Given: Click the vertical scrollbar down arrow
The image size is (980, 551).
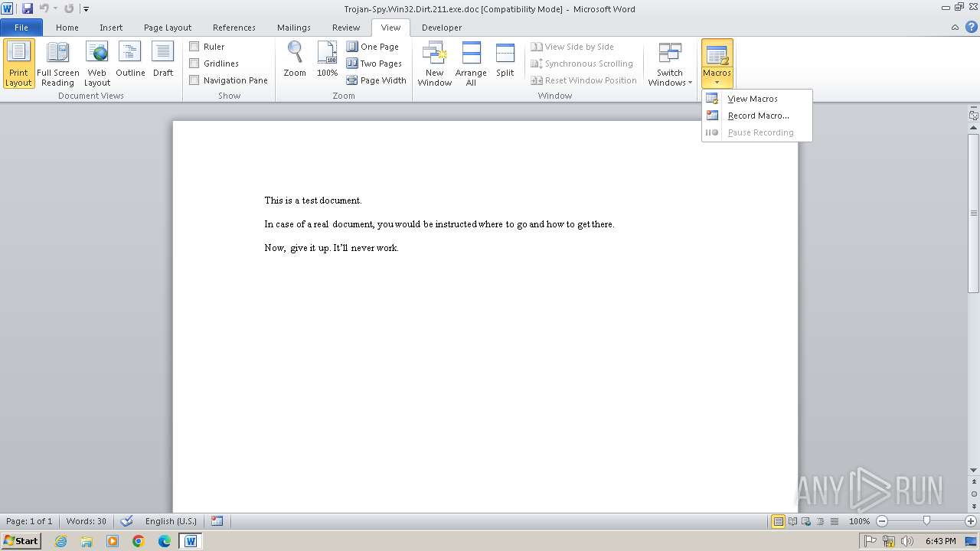Looking at the screenshot, I should 974,471.
